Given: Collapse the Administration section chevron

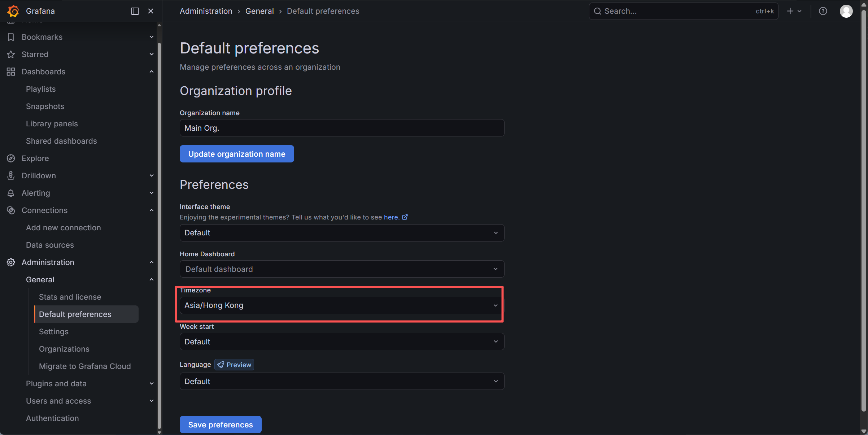Looking at the screenshot, I should coord(152,262).
